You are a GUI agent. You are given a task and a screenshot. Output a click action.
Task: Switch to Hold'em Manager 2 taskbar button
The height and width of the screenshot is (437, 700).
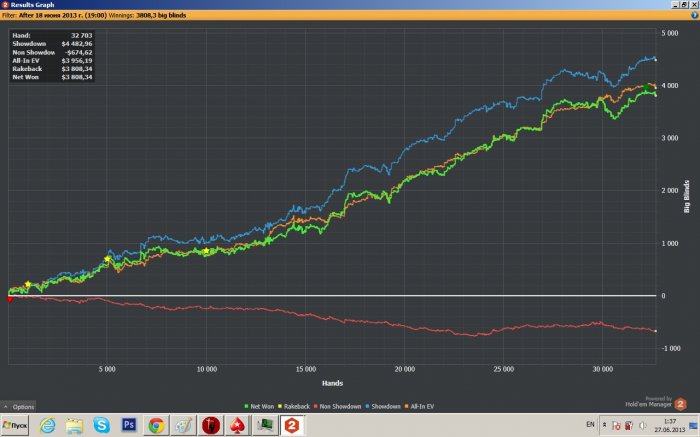[x=292, y=425]
